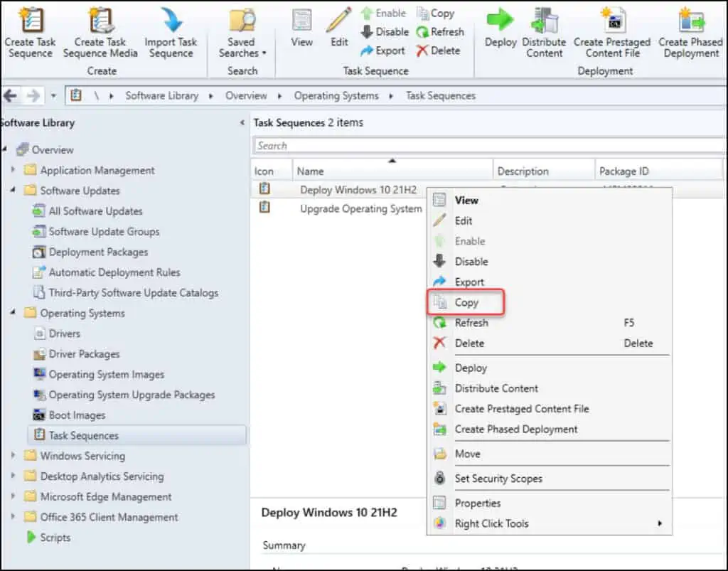Image resolution: width=728 pixels, height=571 pixels.
Task: Click Disable in the ribbon
Action: [x=385, y=31]
